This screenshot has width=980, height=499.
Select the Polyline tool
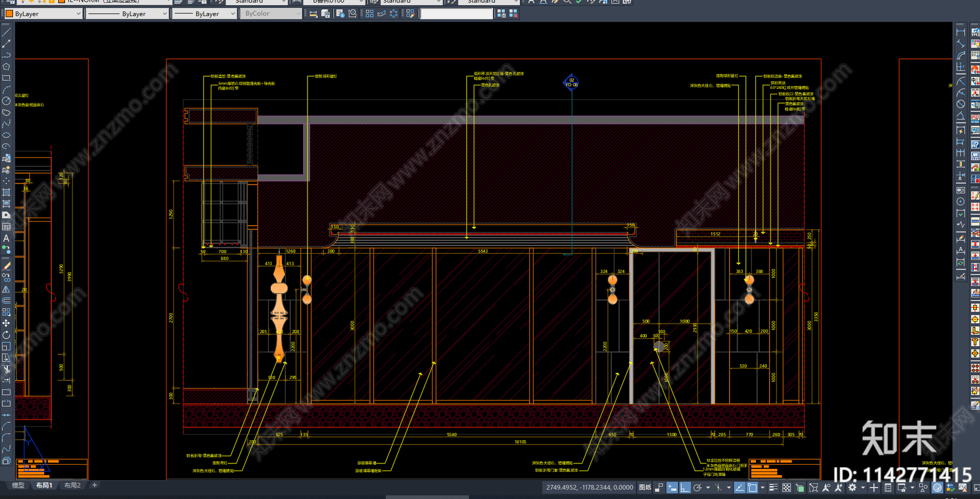6,55
